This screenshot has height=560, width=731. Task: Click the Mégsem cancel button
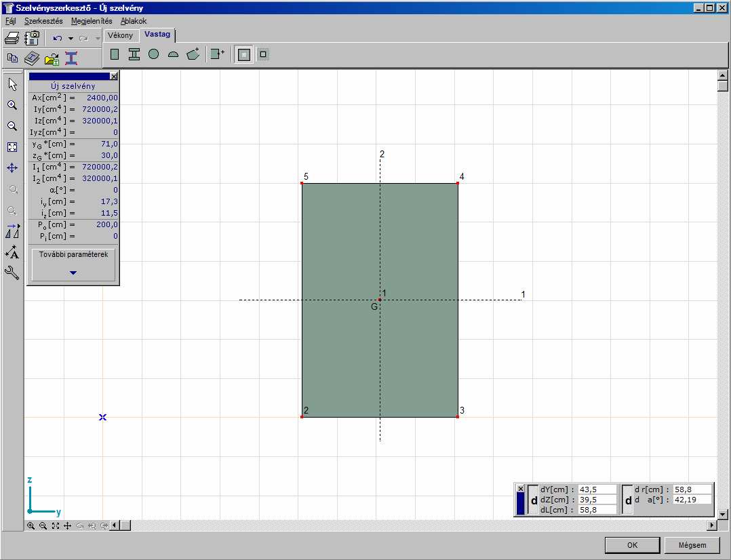tap(692, 545)
